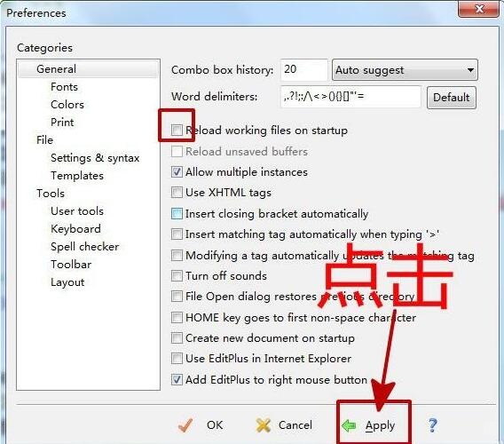
Task: Click the OK button
Action: [x=201, y=425]
